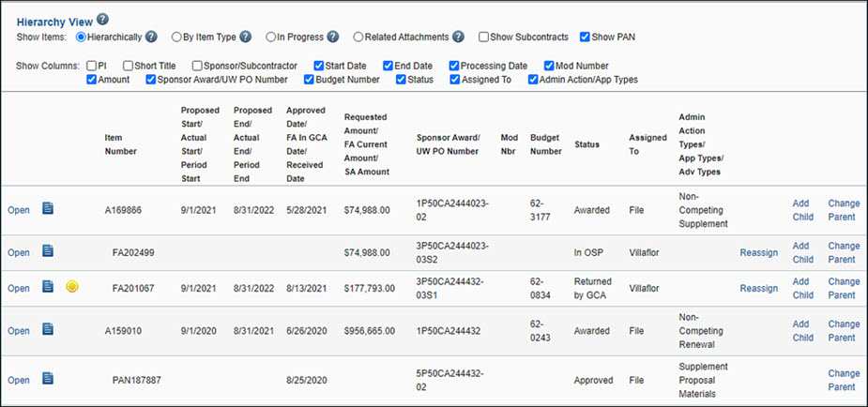Click the help icon next to Hierarchically

pos(151,37)
